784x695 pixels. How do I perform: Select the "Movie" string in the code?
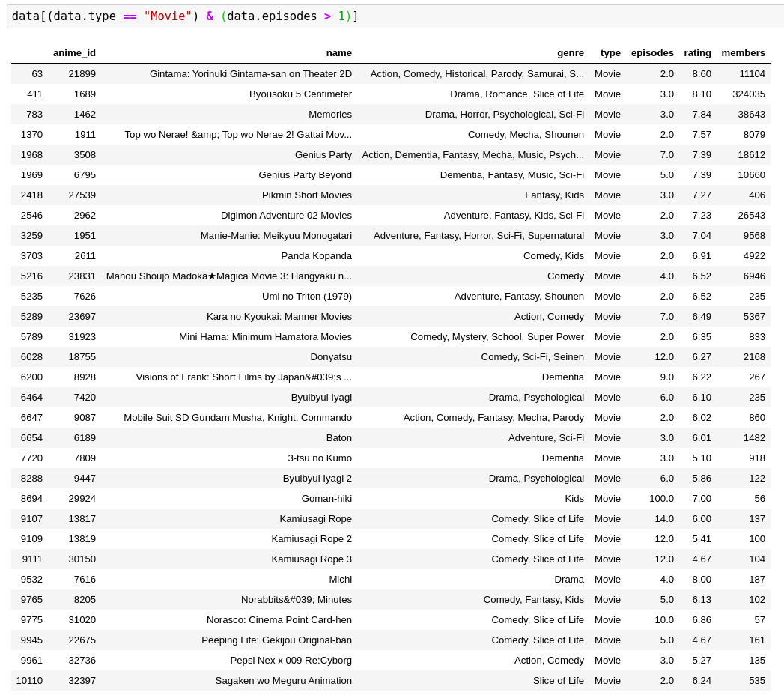coord(168,16)
